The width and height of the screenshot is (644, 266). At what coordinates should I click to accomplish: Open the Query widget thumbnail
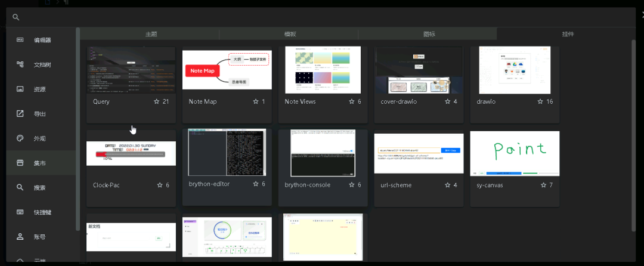point(131,70)
